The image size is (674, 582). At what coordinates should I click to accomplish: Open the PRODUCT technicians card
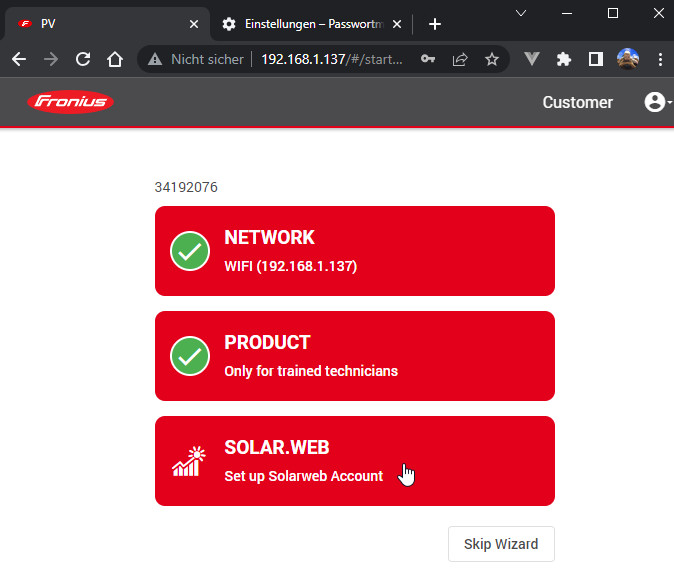[354, 356]
